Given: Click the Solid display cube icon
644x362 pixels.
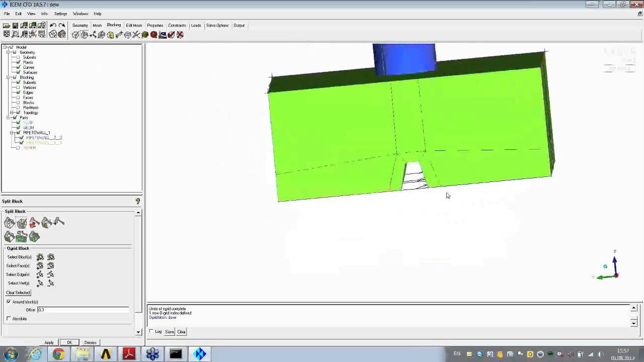Looking at the screenshot, I should pyautogui.click(x=61, y=34).
